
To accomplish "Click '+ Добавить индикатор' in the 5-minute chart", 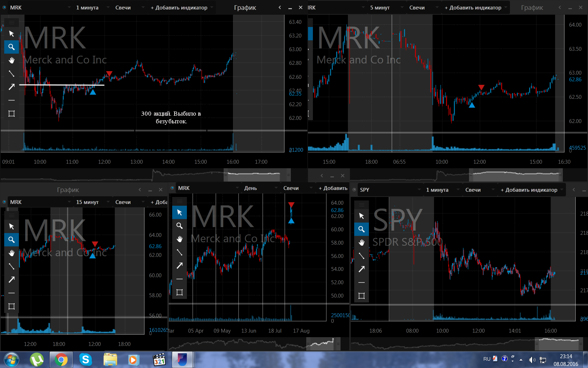I will click(475, 7).
